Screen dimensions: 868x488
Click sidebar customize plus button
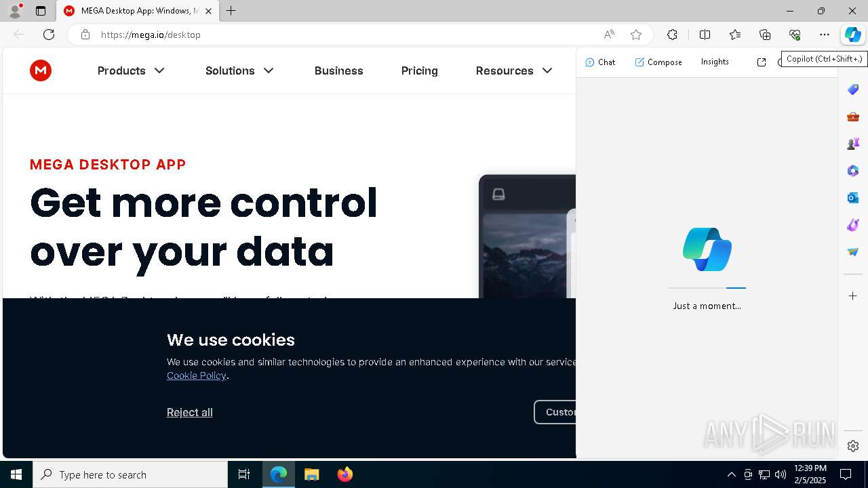[x=853, y=296]
